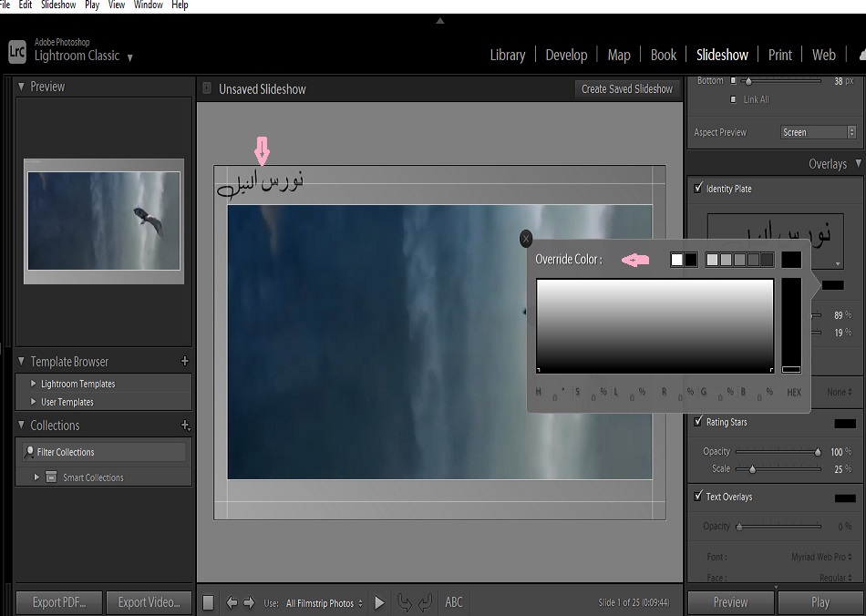This screenshot has height=616, width=866.
Task: Disable the Rating Stars checkbox
Action: point(698,422)
